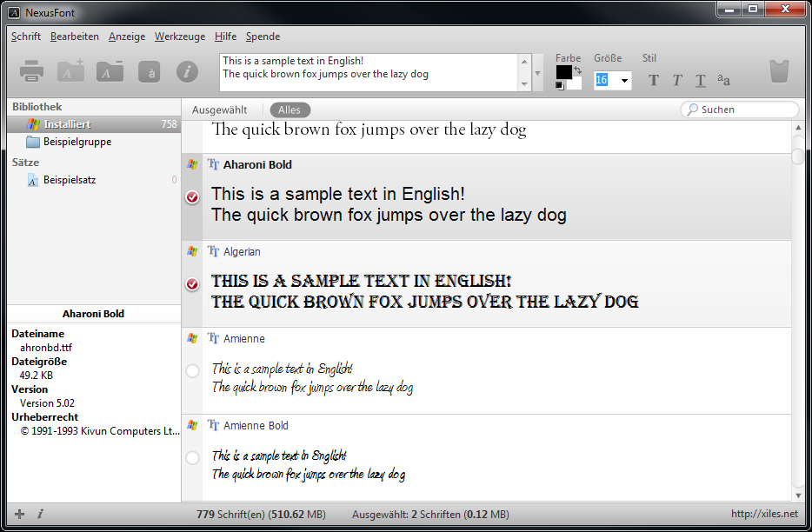812x532 pixels.
Task: Click the swap colors arrows icon
Action: click(x=578, y=70)
